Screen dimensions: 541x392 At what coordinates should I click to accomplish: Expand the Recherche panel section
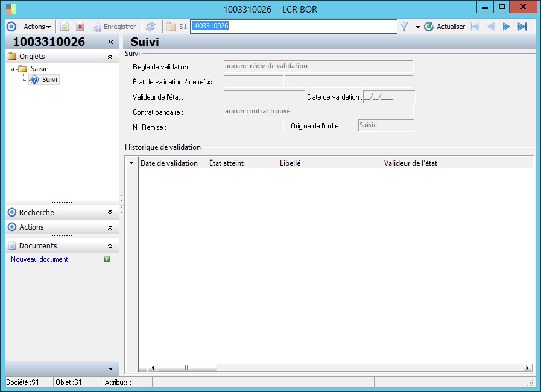(x=110, y=212)
